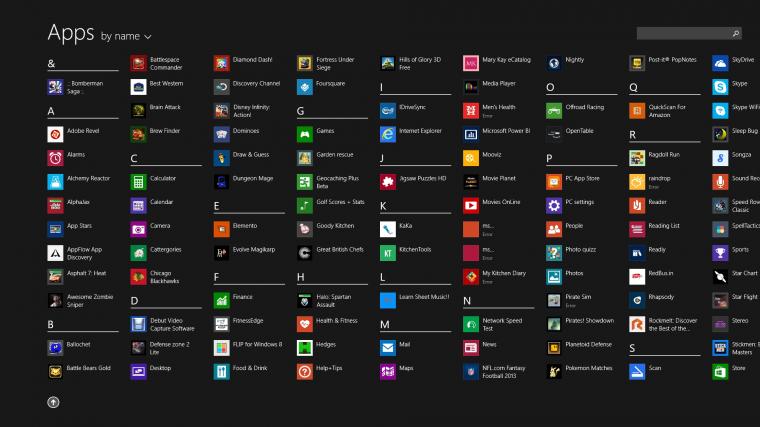Viewport: 760px width, 427px height.
Task: Launch the Discovery Channel app
Action: (x=222, y=87)
